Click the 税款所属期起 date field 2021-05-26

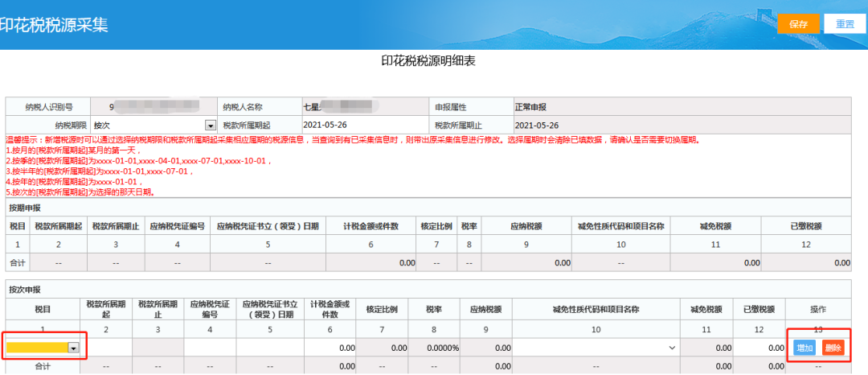coord(364,125)
